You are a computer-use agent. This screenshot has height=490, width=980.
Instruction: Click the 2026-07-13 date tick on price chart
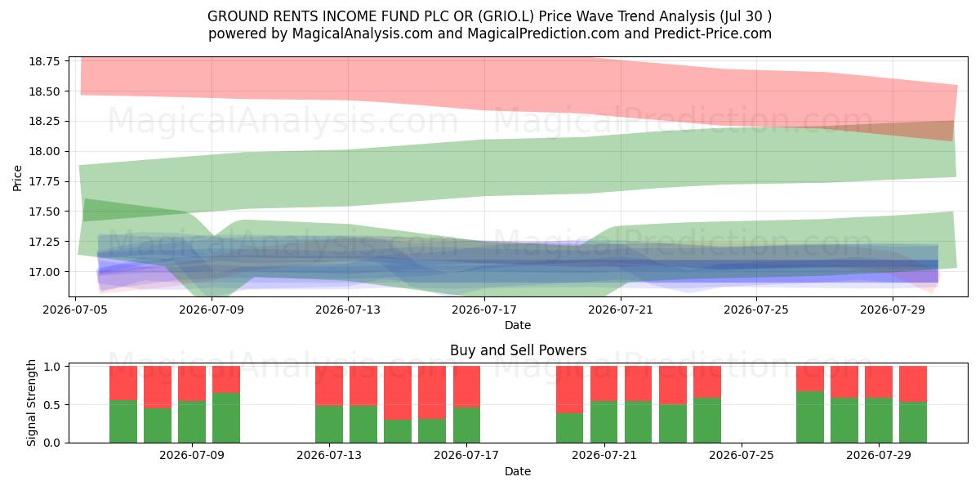[x=349, y=310]
